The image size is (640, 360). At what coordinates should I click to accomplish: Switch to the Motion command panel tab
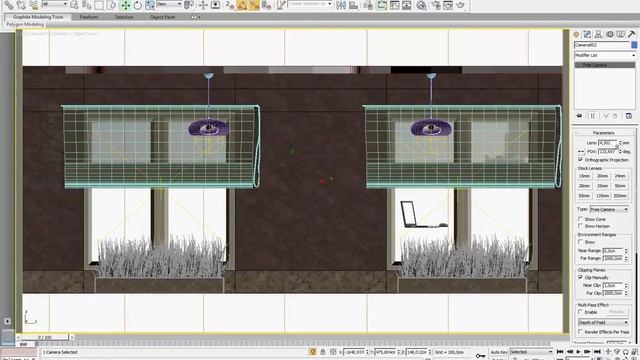tap(609, 34)
